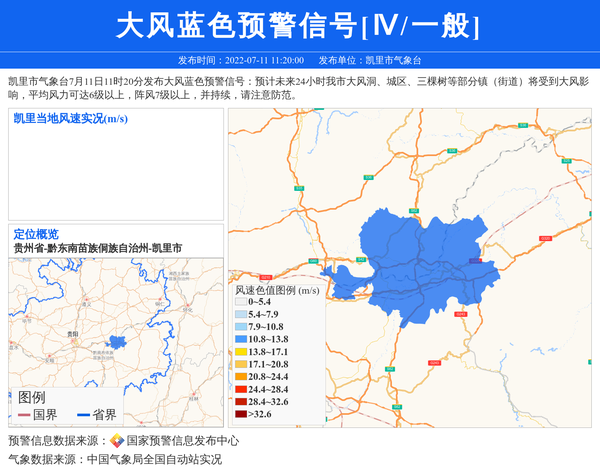Select the 5.4~7.9 wind speed swatch
The height and width of the screenshot is (471, 600).
240,314
